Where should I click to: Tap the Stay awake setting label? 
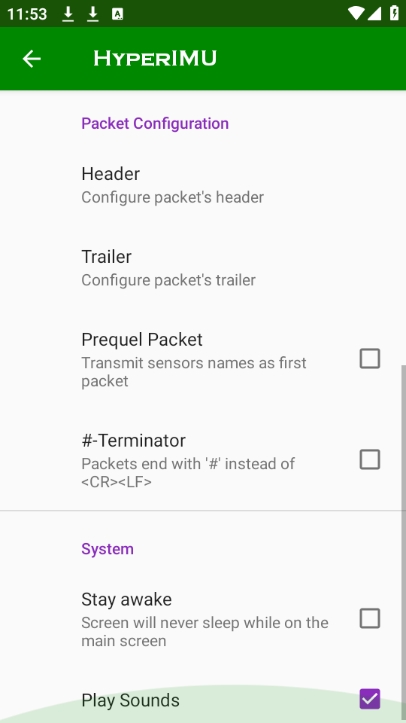(x=127, y=599)
